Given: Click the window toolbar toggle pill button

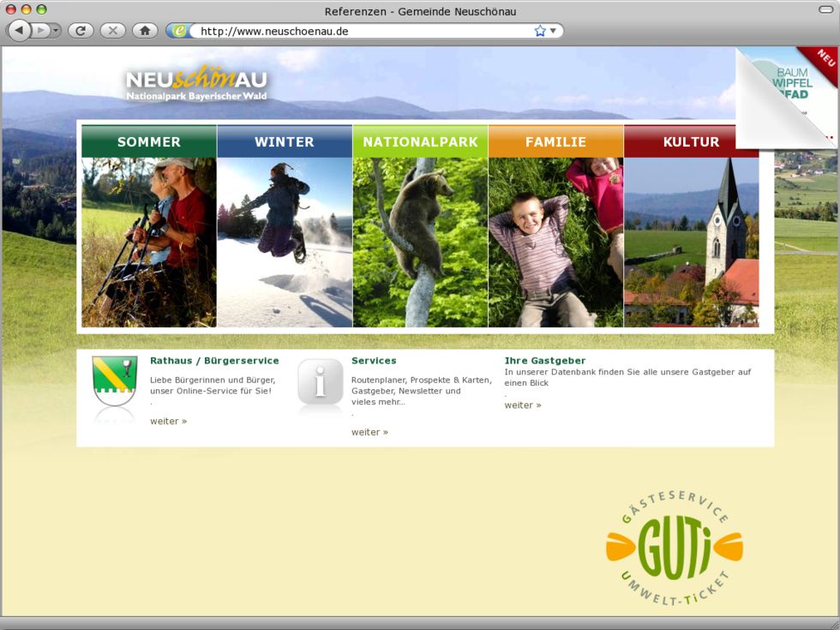Looking at the screenshot, I should (x=826, y=9).
